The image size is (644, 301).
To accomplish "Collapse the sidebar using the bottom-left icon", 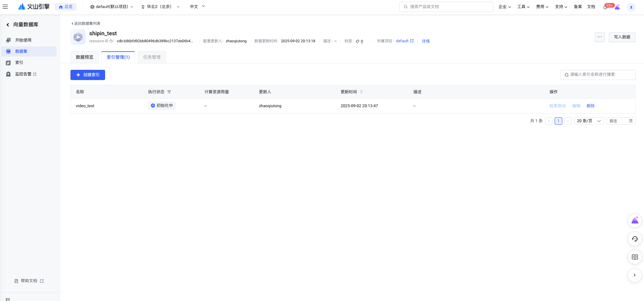I will click(8, 299).
